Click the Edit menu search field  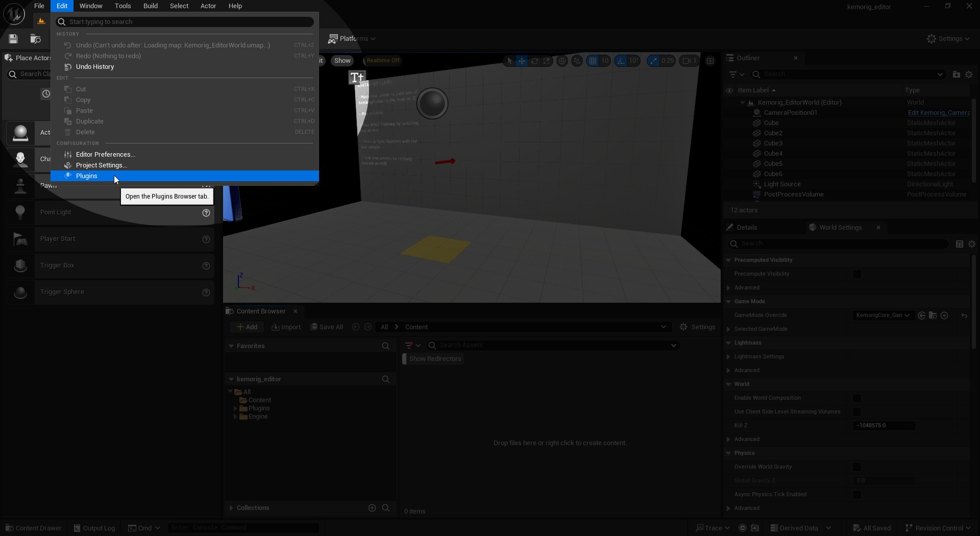pos(189,22)
